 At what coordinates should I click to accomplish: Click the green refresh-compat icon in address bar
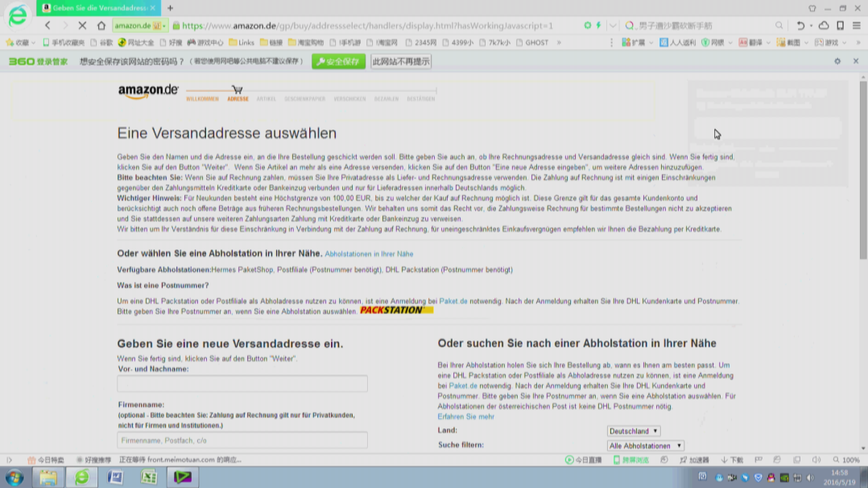[x=587, y=26]
